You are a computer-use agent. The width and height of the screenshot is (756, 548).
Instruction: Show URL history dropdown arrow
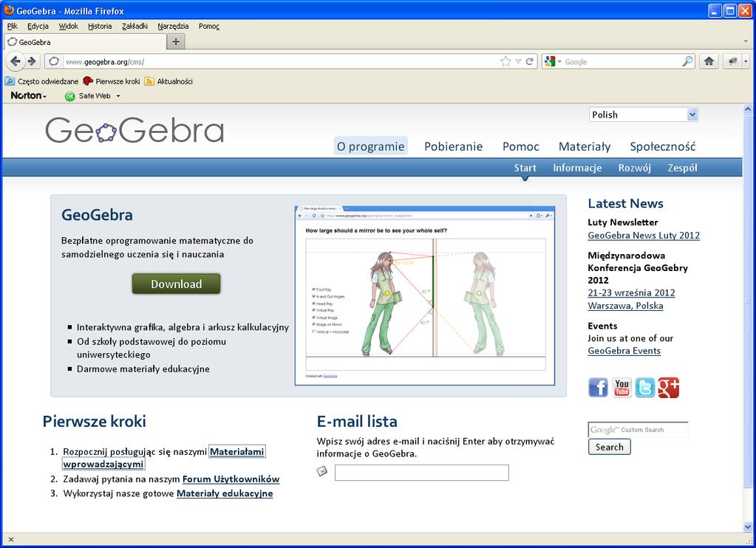[x=518, y=61]
